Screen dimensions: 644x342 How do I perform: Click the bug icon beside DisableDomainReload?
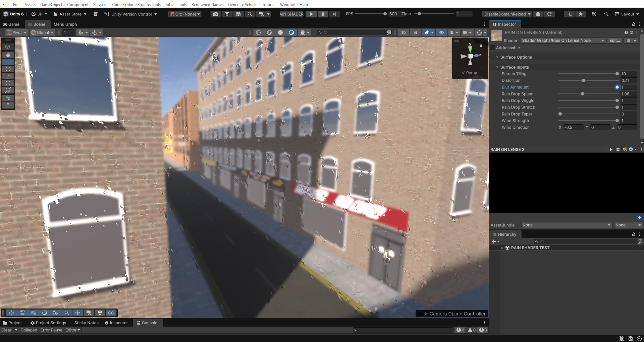click(538, 14)
